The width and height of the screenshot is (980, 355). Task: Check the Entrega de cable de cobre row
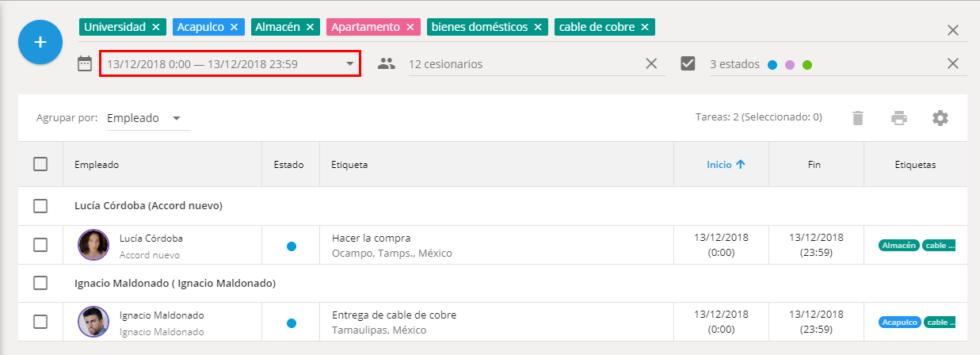(x=40, y=322)
